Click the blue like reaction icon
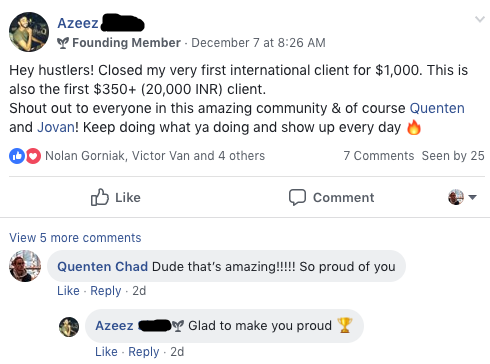 coord(17,156)
